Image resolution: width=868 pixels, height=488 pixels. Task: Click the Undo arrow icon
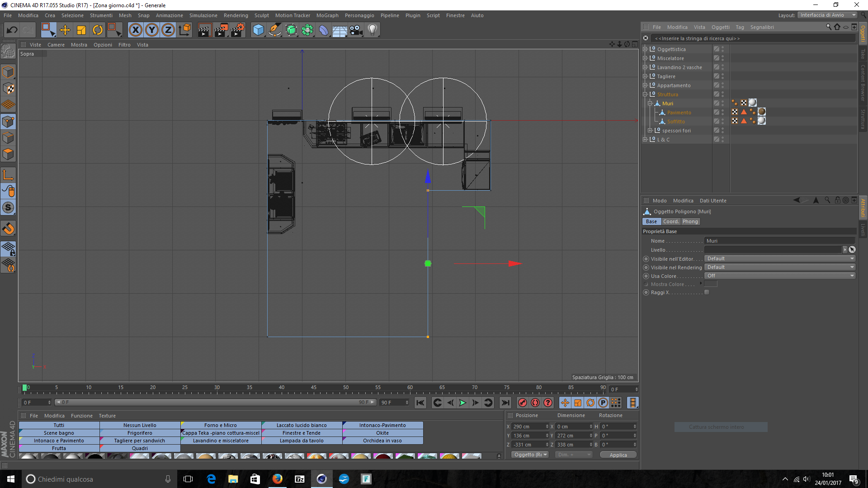(12, 30)
